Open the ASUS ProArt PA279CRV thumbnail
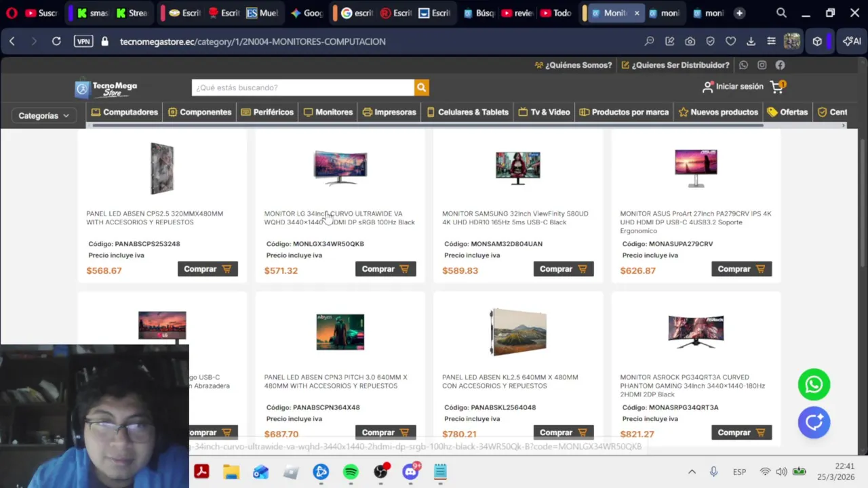This screenshot has height=488, width=868. [x=696, y=167]
